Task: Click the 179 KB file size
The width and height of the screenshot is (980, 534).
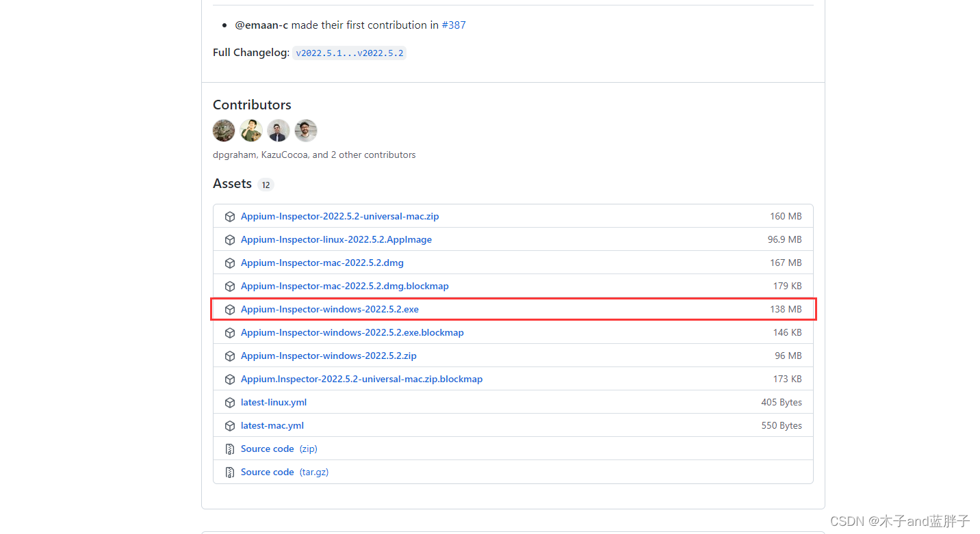Action: click(788, 286)
